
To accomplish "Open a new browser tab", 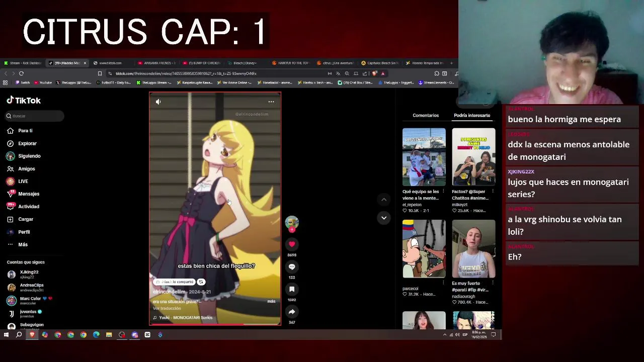I will [x=451, y=63].
